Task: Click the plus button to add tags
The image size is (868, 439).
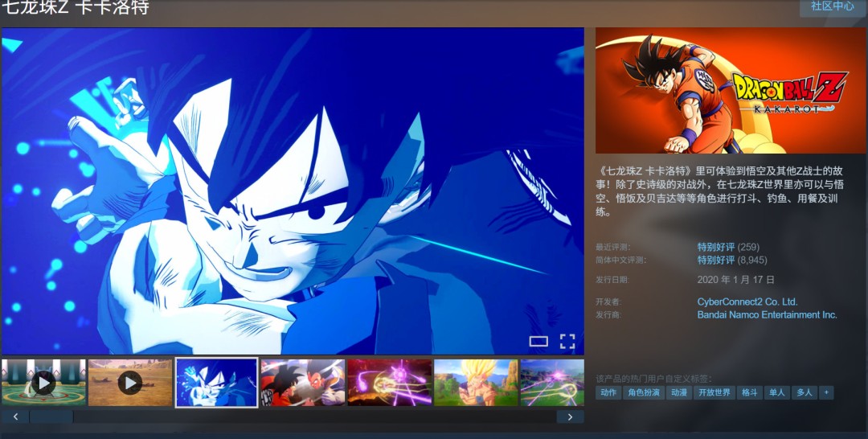Action: [826, 392]
